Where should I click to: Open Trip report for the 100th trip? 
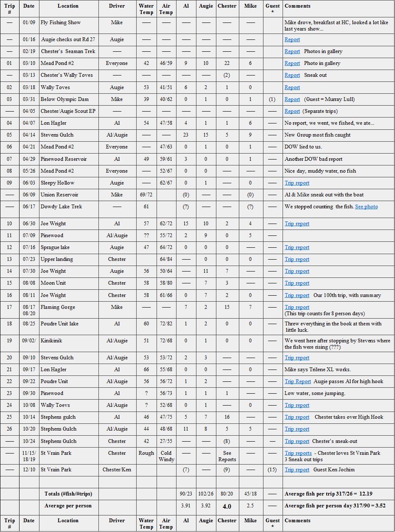click(x=297, y=295)
